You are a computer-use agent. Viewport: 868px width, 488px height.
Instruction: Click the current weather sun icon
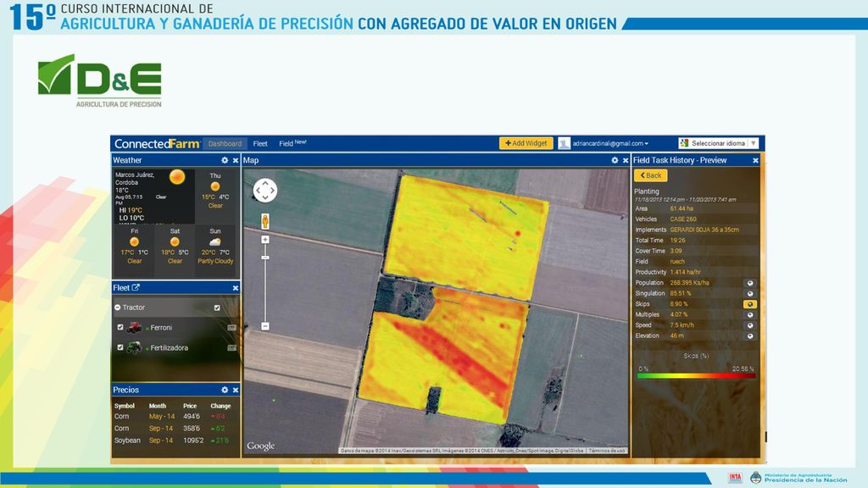pos(177,177)
